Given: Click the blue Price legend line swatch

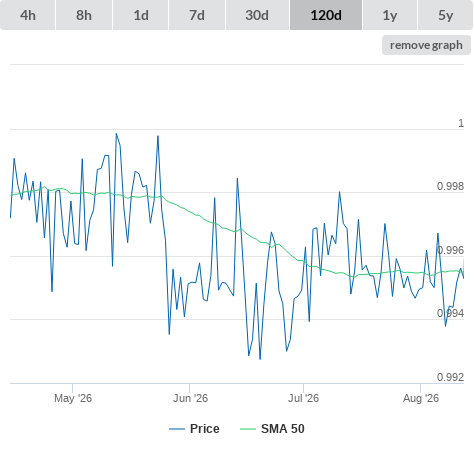Looking at the screenshot, I should (x=177, y=429).
